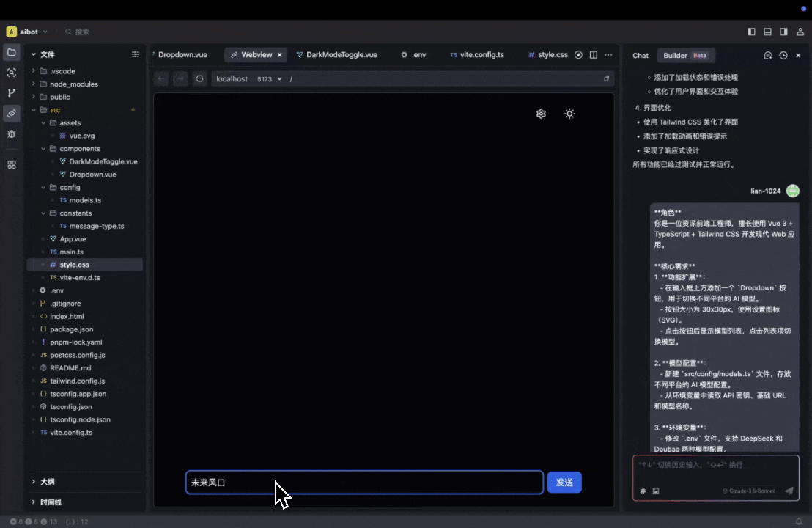Click the top search field
The height and width of the screenshot is (528, 812).
78,32
